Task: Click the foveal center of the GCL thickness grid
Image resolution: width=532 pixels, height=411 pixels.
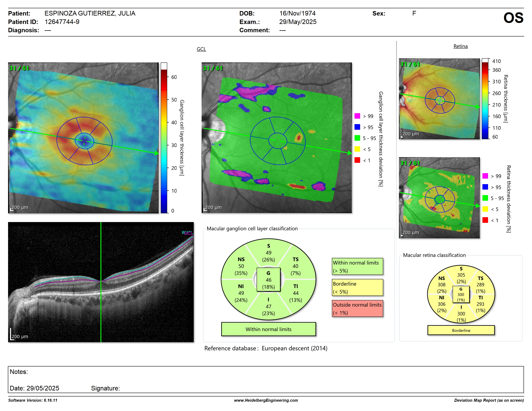Action: click(84, 141)
